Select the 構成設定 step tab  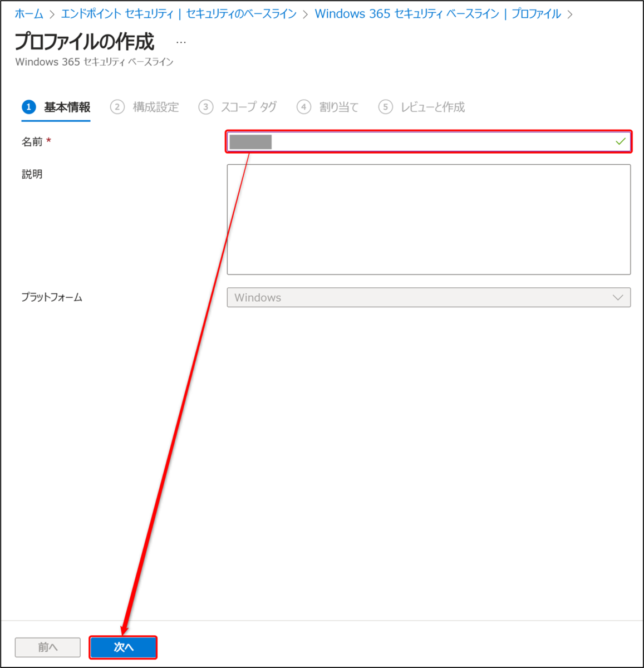point(145,107)
